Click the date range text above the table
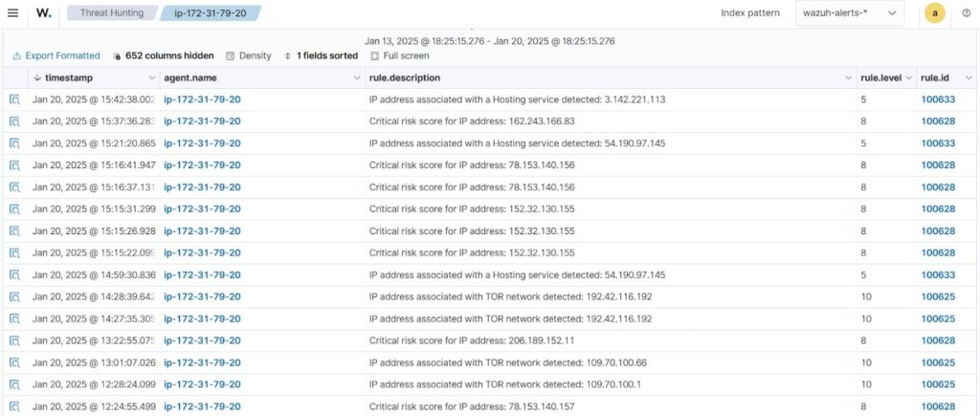Image resolution: width=980 pixels, height=416 pixels. (490, 41)
